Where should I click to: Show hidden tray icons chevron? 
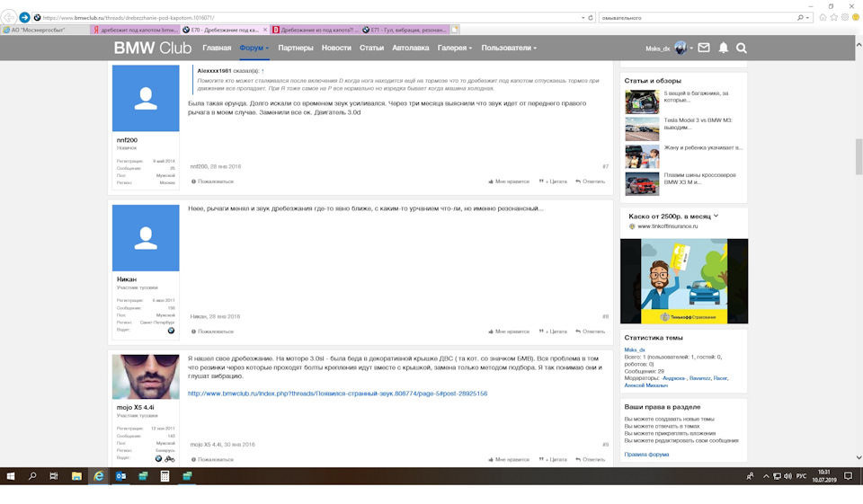[766, 476]
